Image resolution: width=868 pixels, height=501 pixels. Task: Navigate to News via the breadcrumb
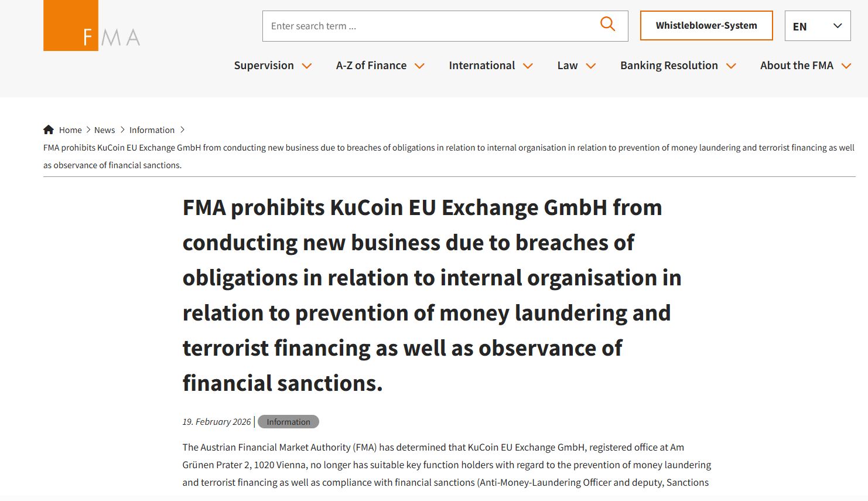[105, 129]
